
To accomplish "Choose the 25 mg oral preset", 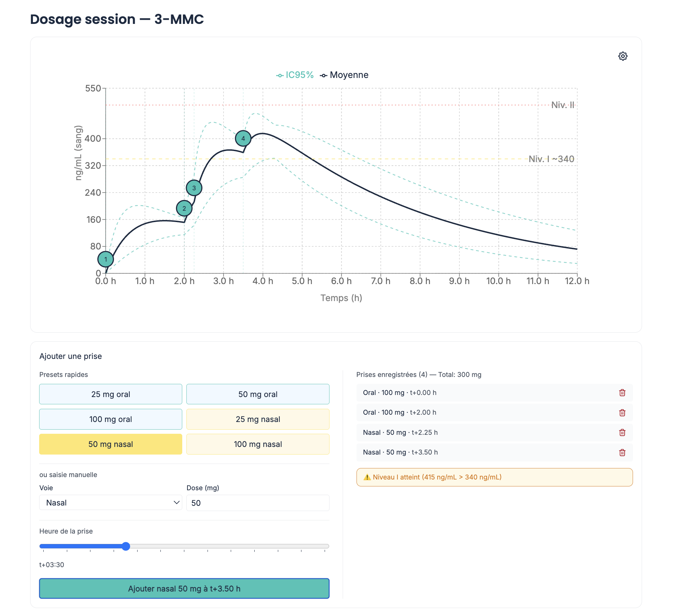I will tap(111, 394).
